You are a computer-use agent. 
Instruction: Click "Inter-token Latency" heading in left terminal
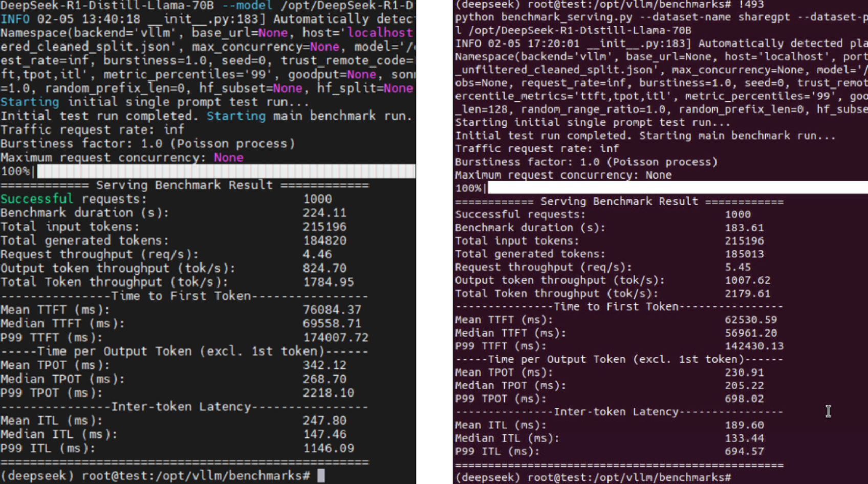tap(181, 407)
